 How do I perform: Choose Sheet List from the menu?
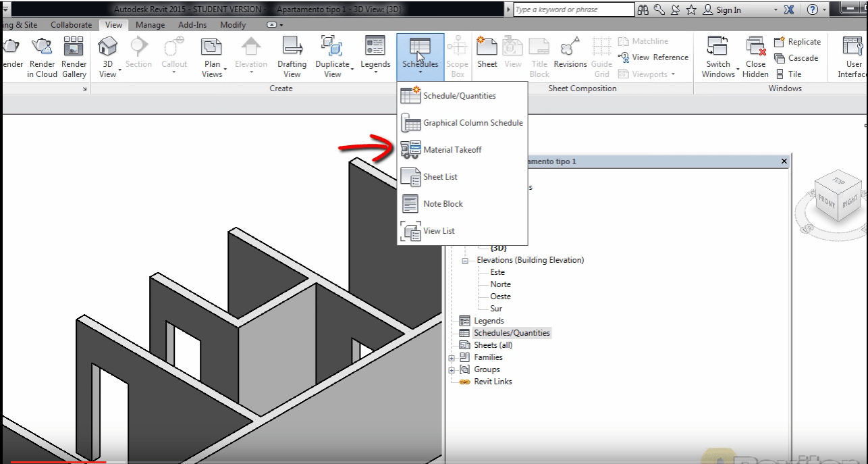tap(438, 176)
